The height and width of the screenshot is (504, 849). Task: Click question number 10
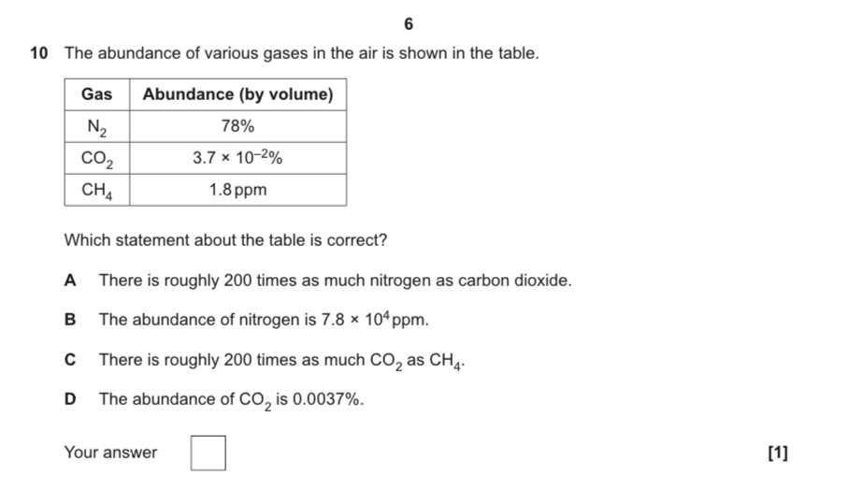pyautogui.click(x=39, y=53)
